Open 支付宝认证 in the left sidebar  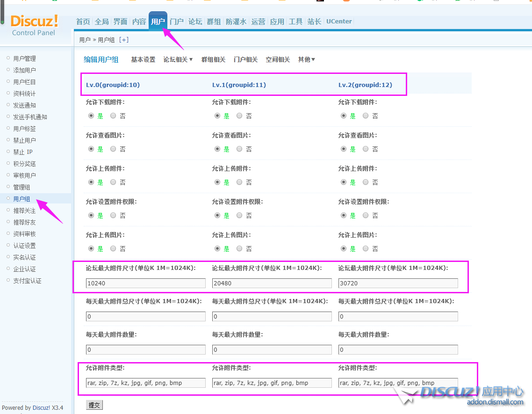[27, 281]
